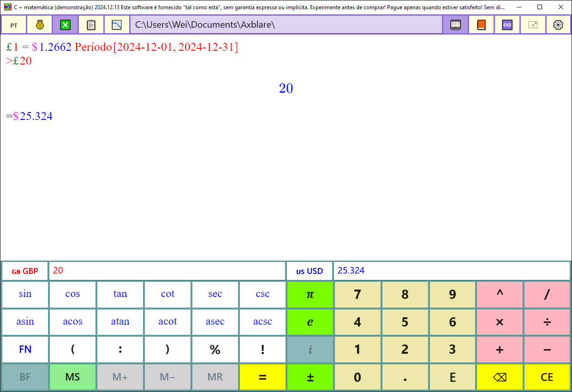Click the E exponent key
Screen dimensions: 572x392
(453, 377)
